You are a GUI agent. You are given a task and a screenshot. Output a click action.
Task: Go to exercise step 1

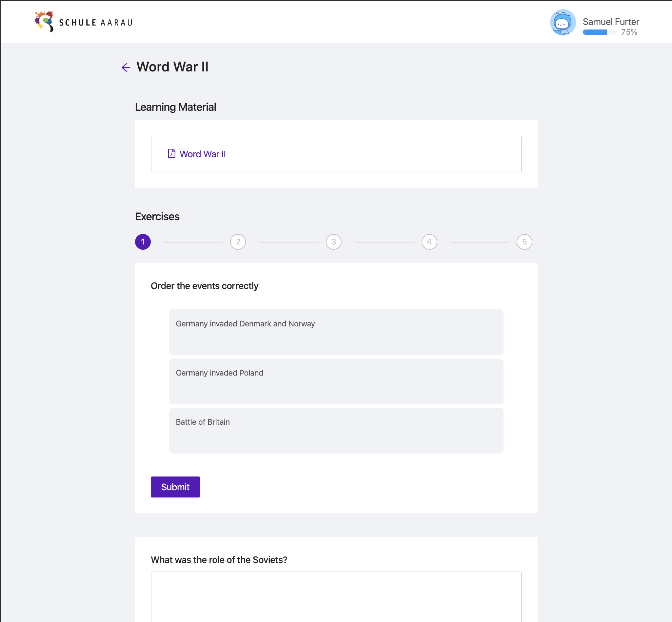(x=143, y=242)
